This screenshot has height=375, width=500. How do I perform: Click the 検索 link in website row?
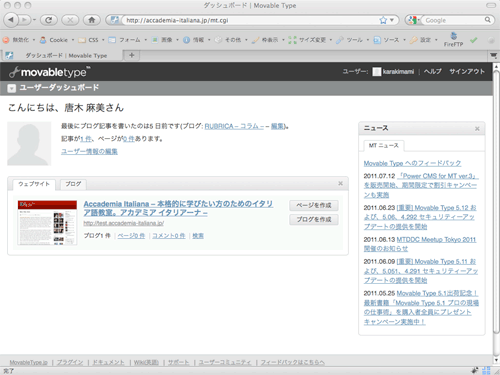198,236
